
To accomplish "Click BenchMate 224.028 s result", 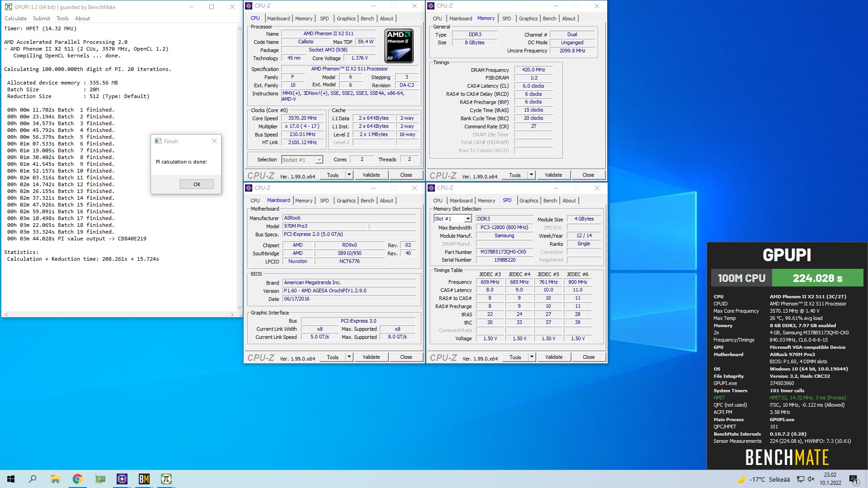I will point(817,278).
